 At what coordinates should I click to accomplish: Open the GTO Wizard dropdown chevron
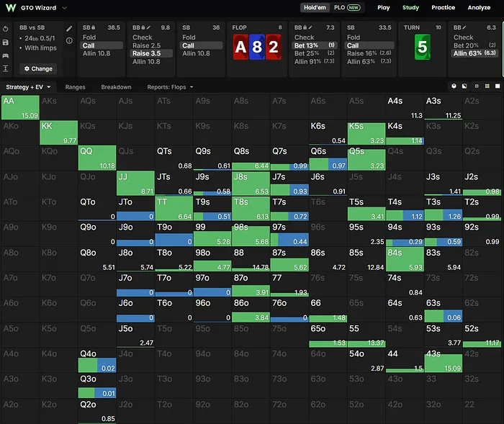coord(65,8)
